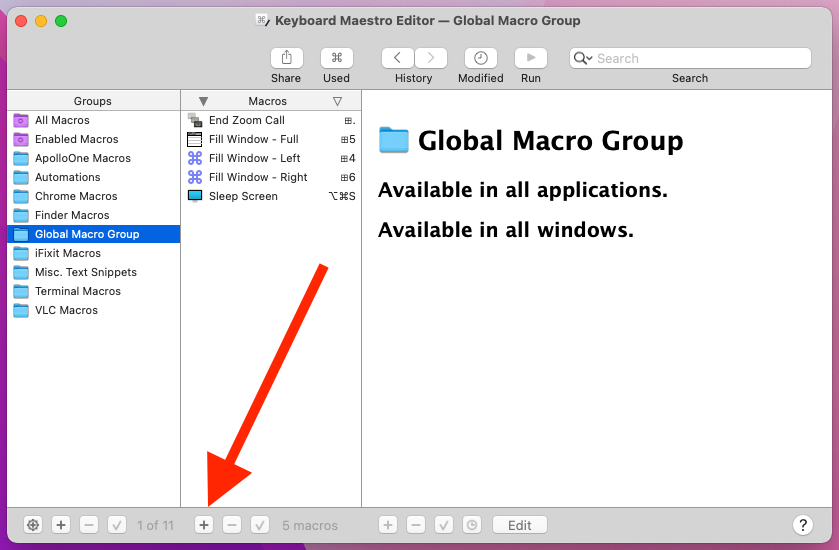Image resolution: width=839 pixels, height=550 pixels.
Task: Select End Zoom Call macro
Action: (x=271, y=120)
